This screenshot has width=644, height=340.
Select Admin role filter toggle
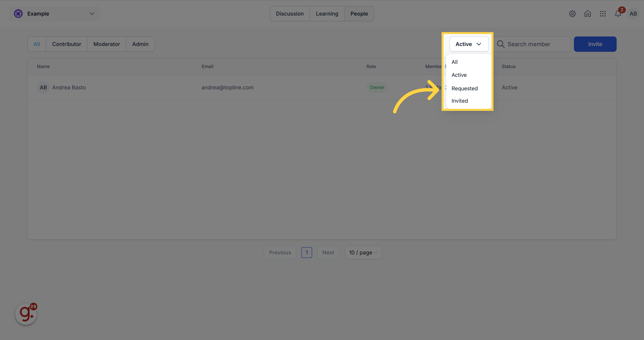click(x=140, y=44)
